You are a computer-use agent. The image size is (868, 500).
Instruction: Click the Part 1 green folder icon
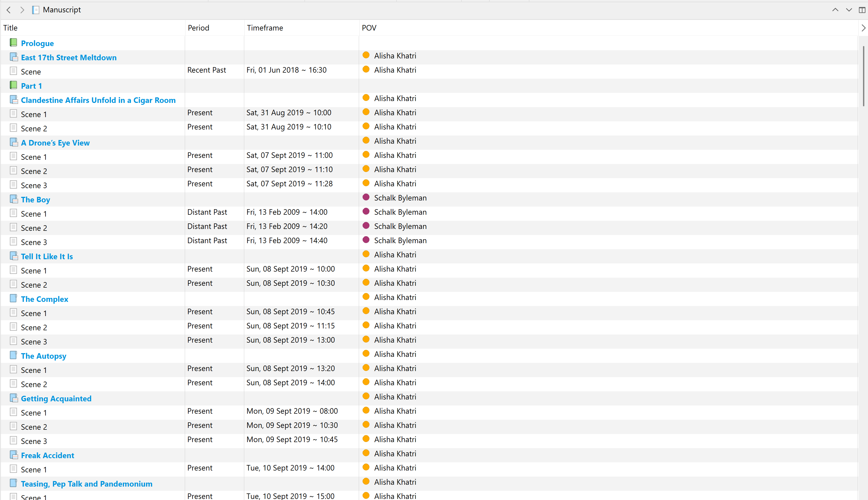13,85
